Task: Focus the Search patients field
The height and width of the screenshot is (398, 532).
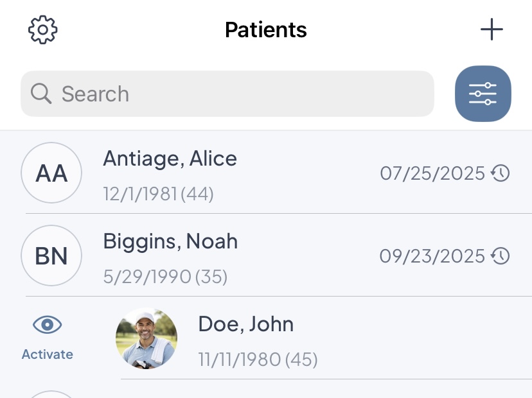Action: [244, 94]
